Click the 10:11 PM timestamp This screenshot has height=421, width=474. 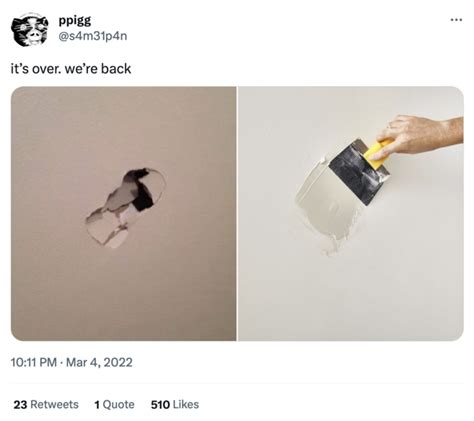[x=34, y=362]
